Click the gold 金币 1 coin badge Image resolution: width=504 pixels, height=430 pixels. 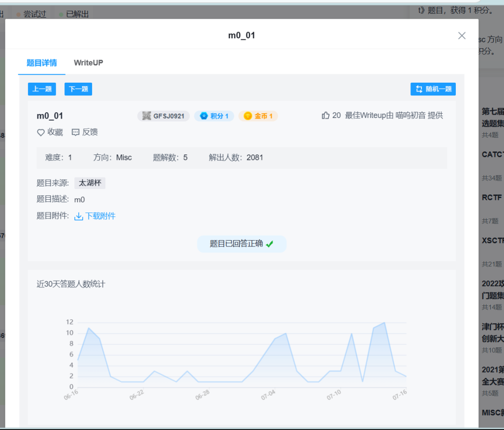258,116
